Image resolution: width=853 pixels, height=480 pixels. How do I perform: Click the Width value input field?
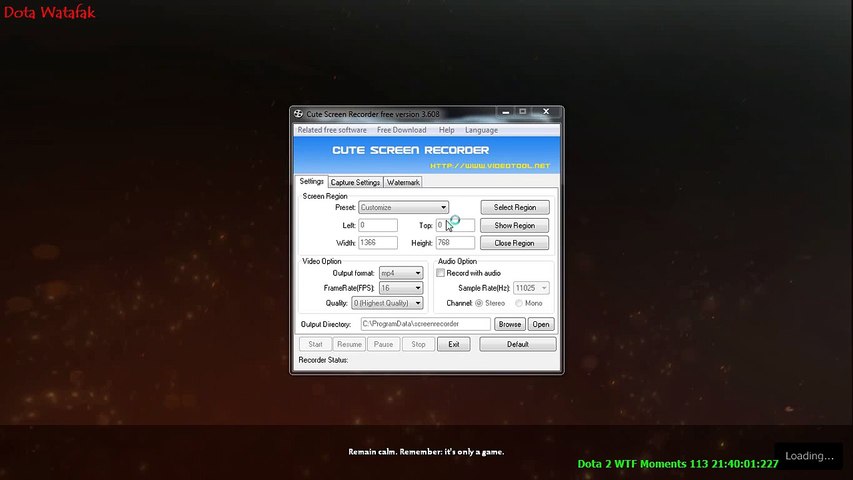pos(378,243)
